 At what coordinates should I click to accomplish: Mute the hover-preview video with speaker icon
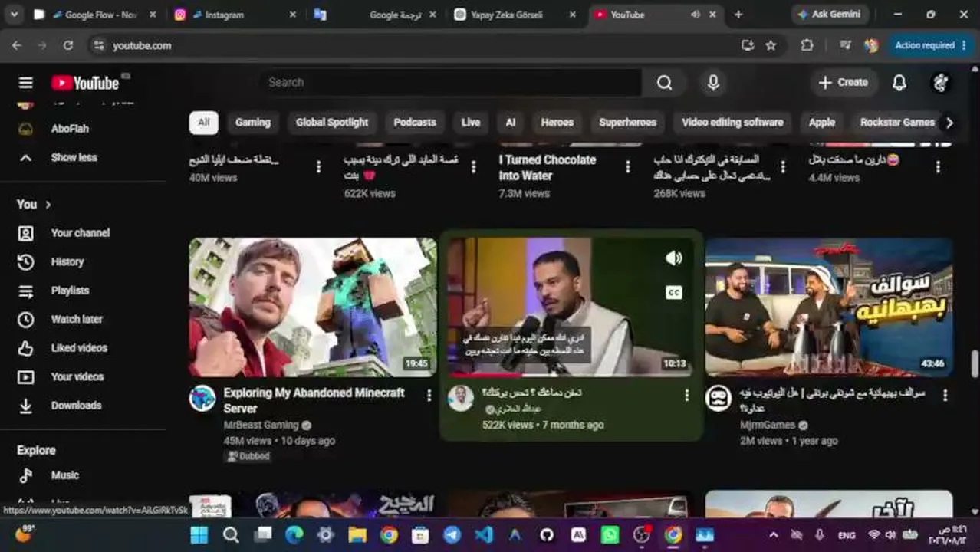pyautogui.click(x=674, y=258)
